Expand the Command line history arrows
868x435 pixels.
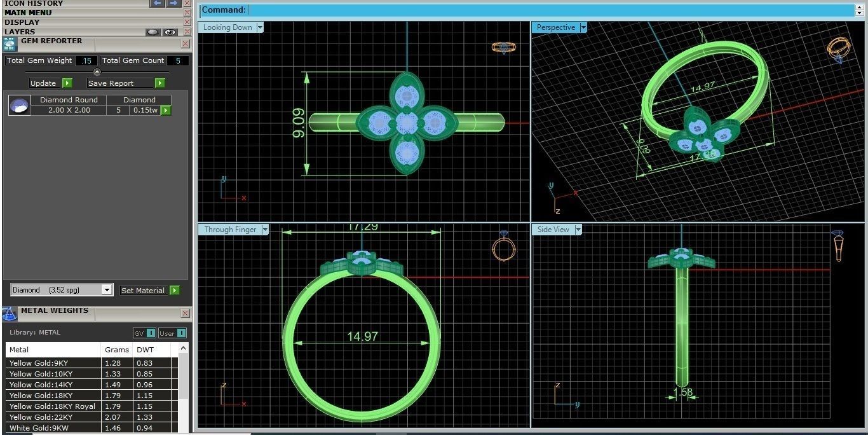tap(860, 10)
